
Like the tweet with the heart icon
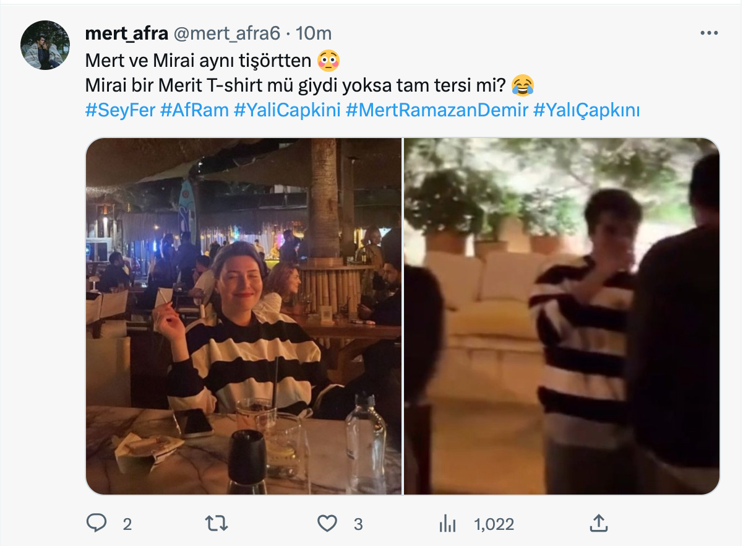327,524
